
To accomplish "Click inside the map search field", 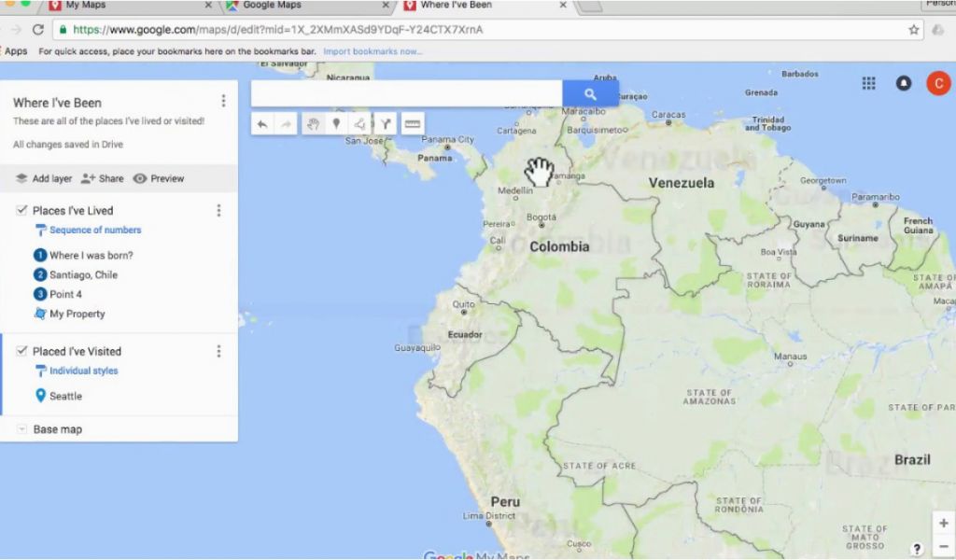I will [x=407, y=94].
